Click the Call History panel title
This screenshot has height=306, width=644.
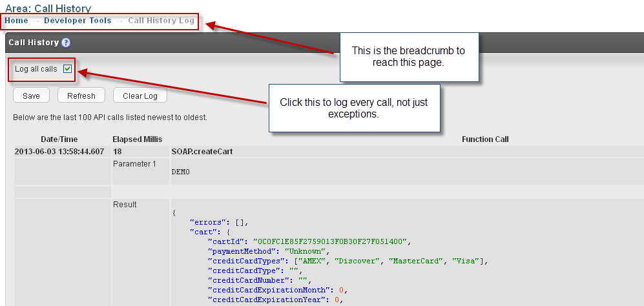(x=34, y=43)
